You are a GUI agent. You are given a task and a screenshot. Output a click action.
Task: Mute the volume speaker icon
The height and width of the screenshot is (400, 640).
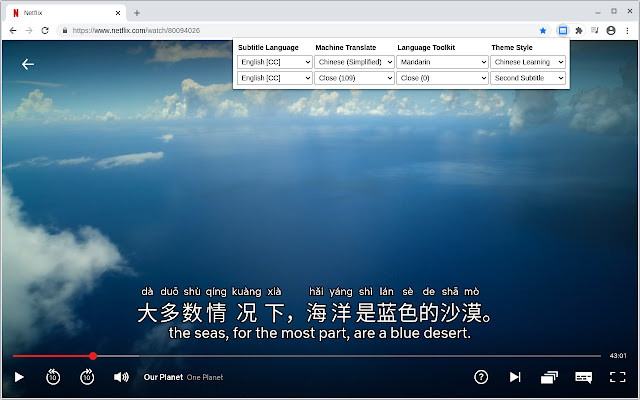pos(121,377)
